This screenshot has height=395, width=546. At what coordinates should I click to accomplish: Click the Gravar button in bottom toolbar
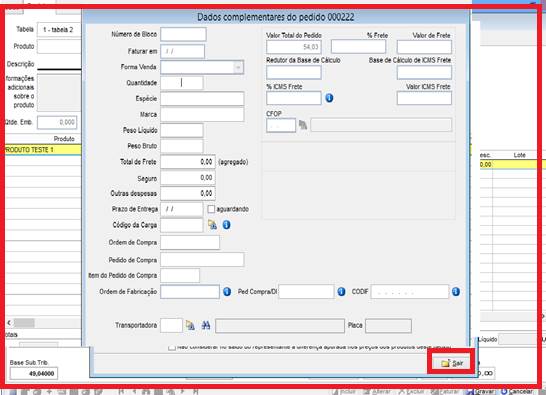[x=481, y=392]
